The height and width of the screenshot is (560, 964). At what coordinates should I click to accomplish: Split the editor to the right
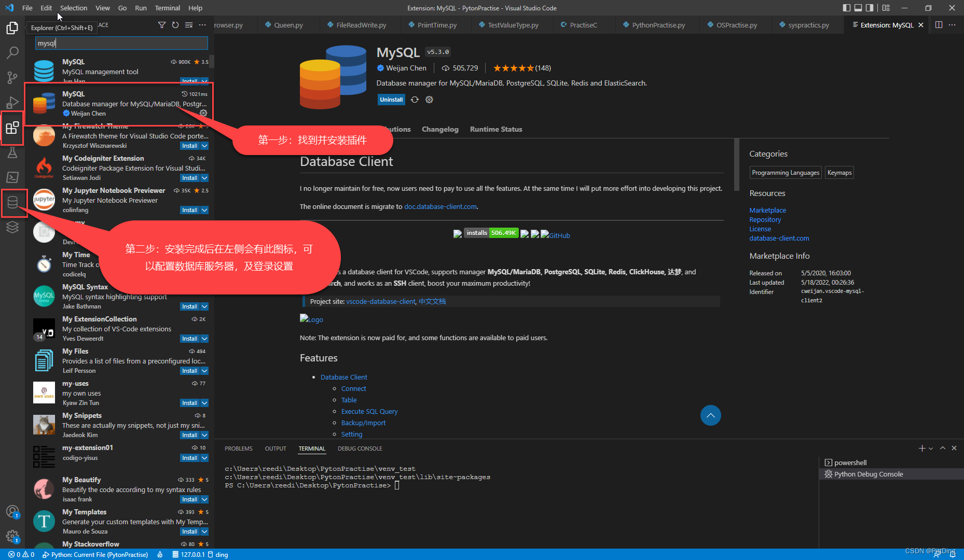pos(939,25)
